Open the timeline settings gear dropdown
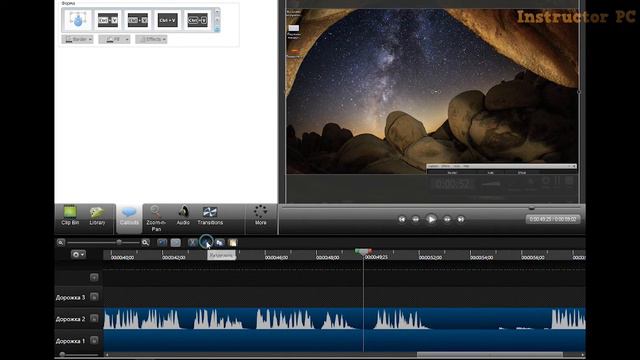This screenshot has height=360, width=640. 78,254
